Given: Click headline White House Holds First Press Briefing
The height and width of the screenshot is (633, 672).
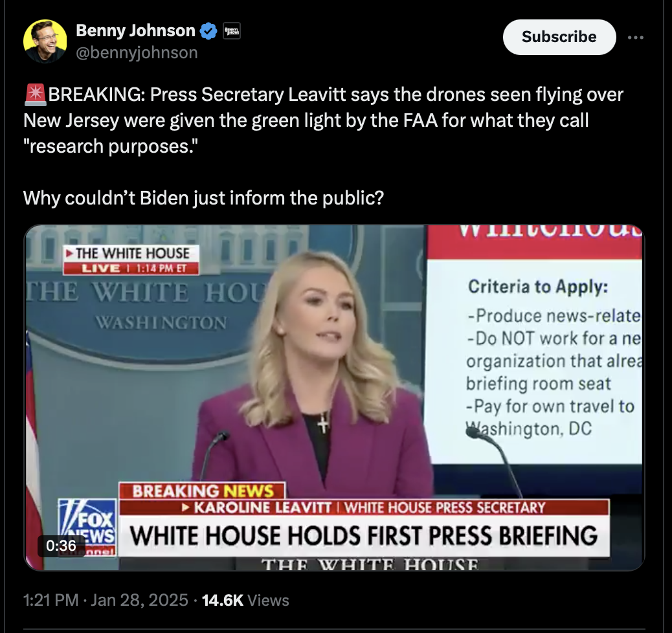Looking at the screenshot, I should coord(363,536).
